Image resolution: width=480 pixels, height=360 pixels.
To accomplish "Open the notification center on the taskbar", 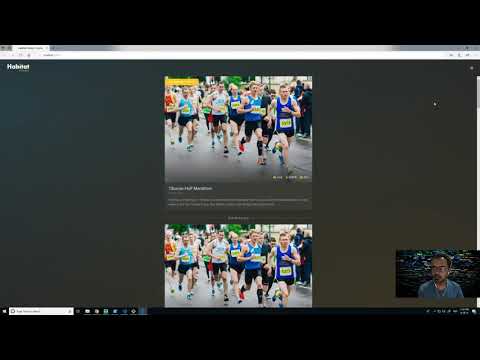I will [474, 311].
